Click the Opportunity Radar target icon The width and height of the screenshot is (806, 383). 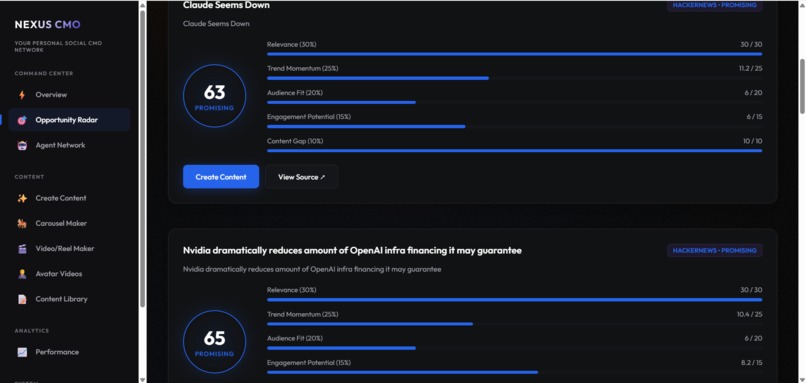pyautogui.click(x=22, y=120)
